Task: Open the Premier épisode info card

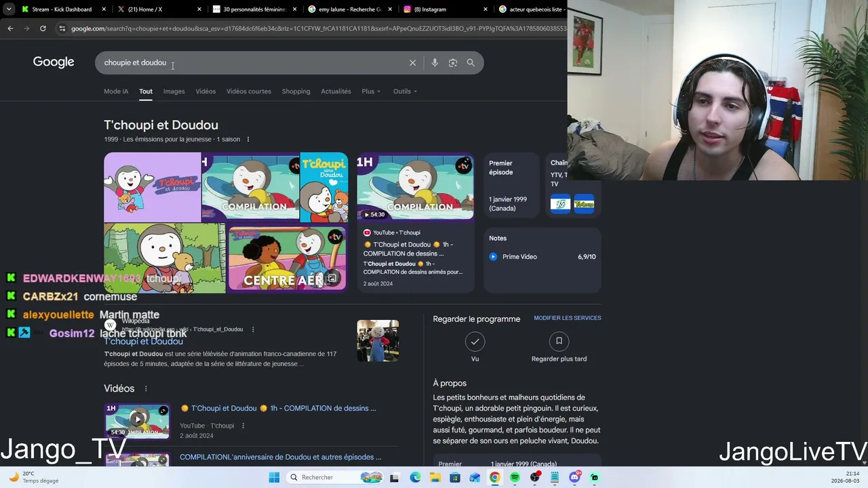Action: tap(511, 186)
